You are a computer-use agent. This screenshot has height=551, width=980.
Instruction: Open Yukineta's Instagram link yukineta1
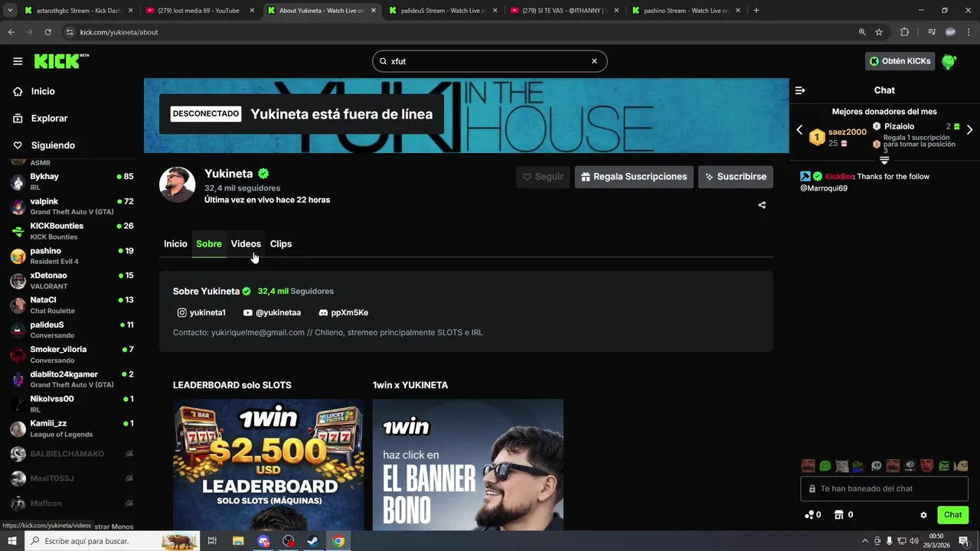(201, 312)
